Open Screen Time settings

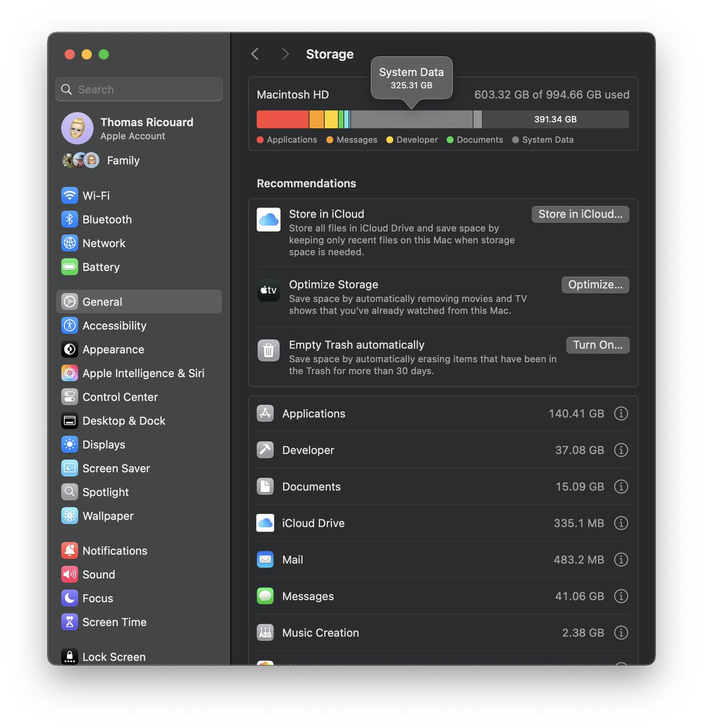click(x=139, y=622)
